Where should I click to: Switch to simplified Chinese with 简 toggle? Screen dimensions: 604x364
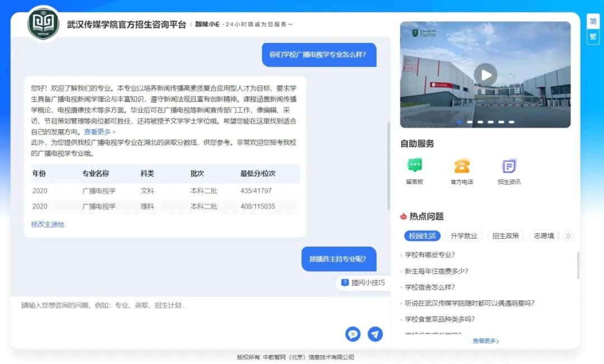point(593,21)
